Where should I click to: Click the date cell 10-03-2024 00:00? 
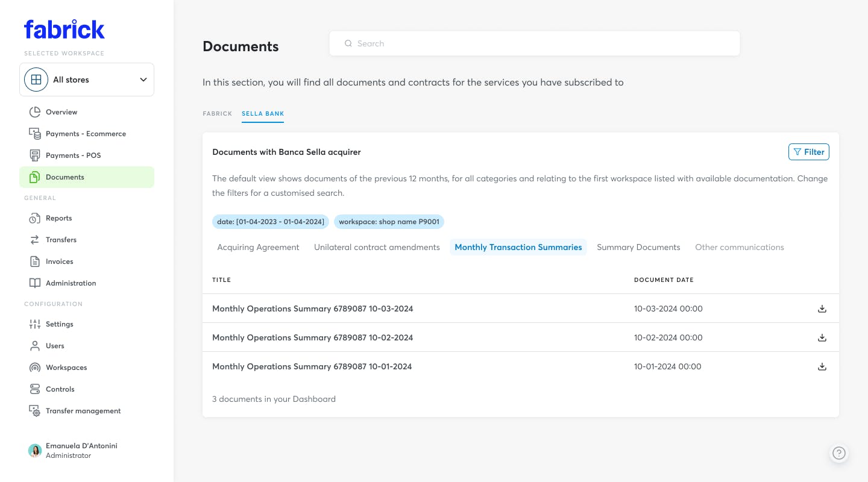668,308
